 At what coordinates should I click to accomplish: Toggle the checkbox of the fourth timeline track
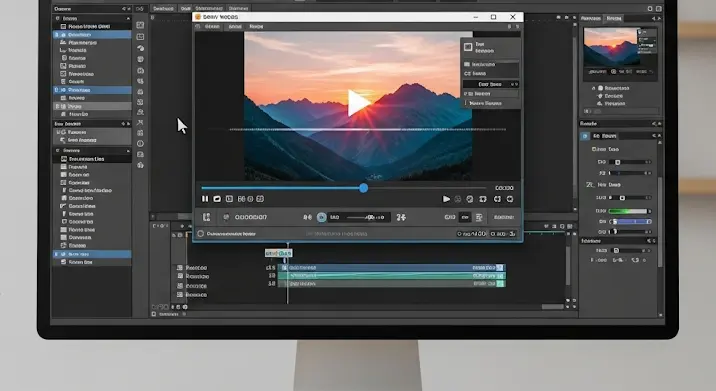(180, 295)
